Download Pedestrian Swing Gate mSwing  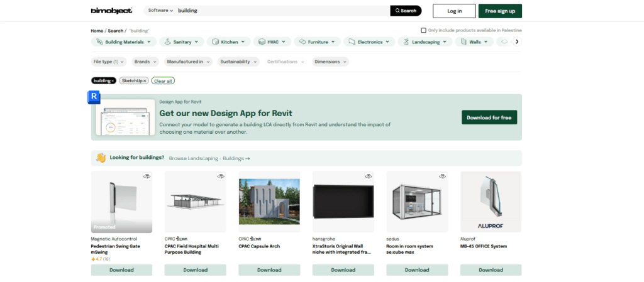click(121, 269)
